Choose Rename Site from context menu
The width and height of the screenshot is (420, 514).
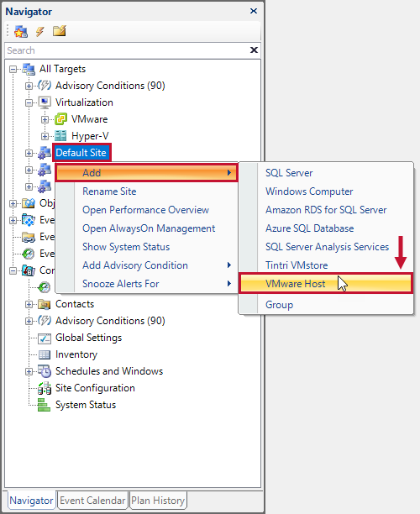(x=146, y=191)
